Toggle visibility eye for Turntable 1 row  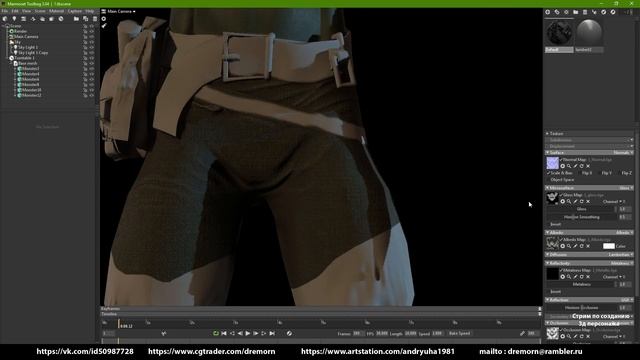point(91,58)
